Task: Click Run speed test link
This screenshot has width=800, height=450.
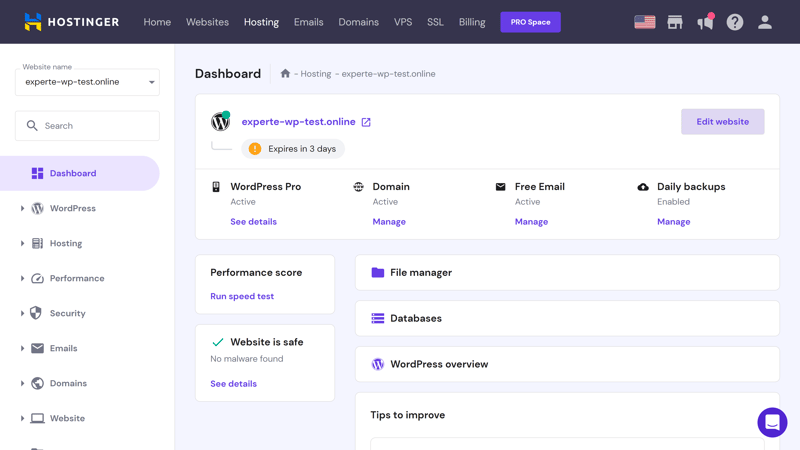Action: 242,296
